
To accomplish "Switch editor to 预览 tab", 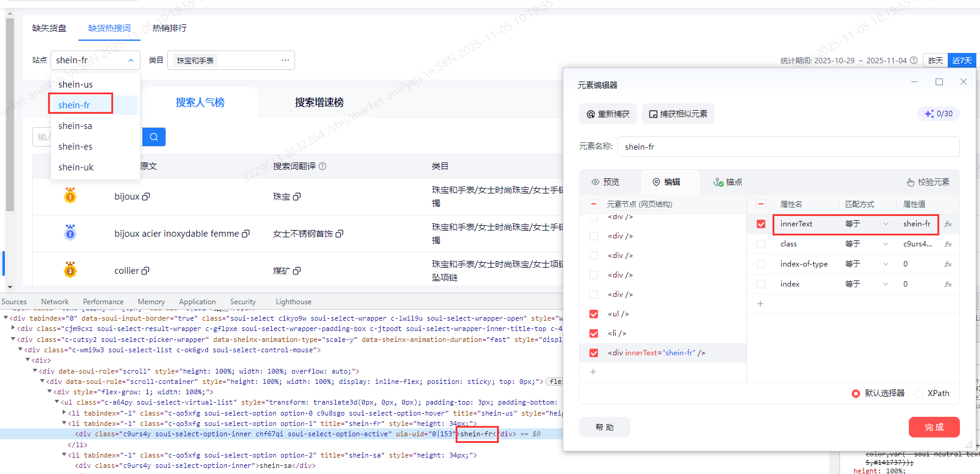I will point(605,182).
